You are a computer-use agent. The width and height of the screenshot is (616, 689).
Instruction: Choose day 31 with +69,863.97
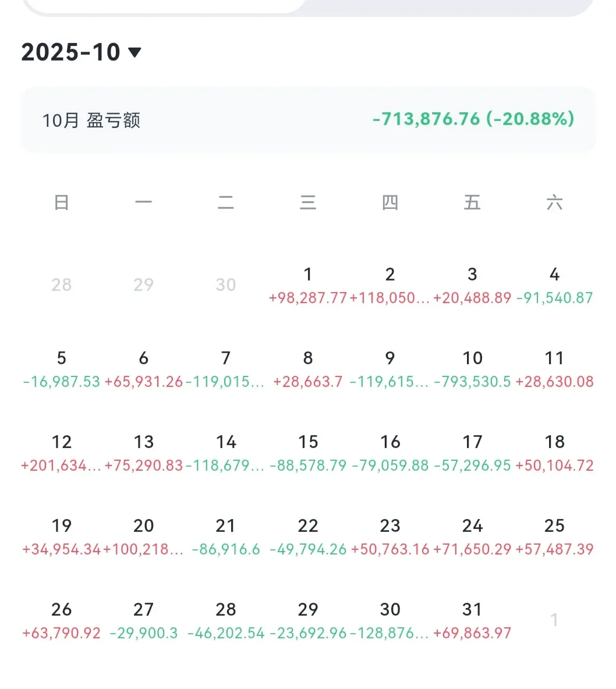472,620
